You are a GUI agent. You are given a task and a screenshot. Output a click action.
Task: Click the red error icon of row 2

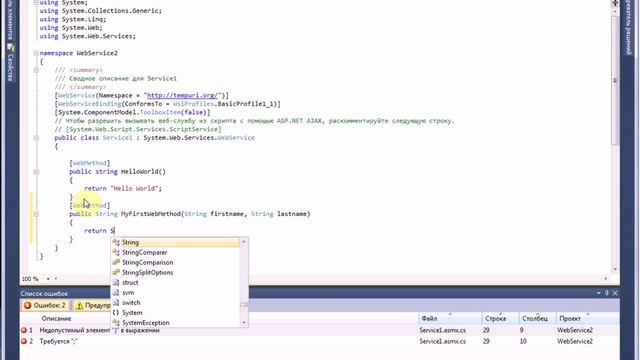point(24,341)
